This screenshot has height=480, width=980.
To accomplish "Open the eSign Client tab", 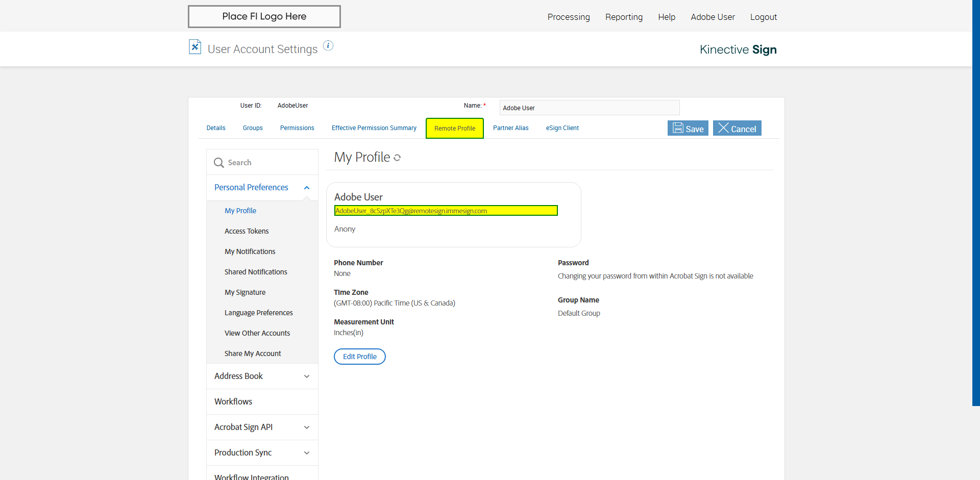I will [x=562, y=128].
